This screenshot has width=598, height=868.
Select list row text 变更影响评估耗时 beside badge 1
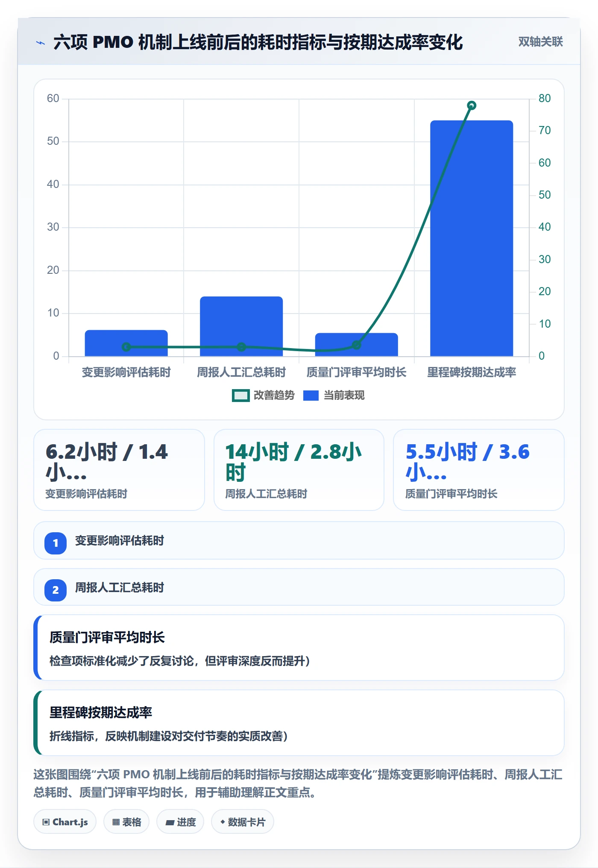(x=120, y=541)
